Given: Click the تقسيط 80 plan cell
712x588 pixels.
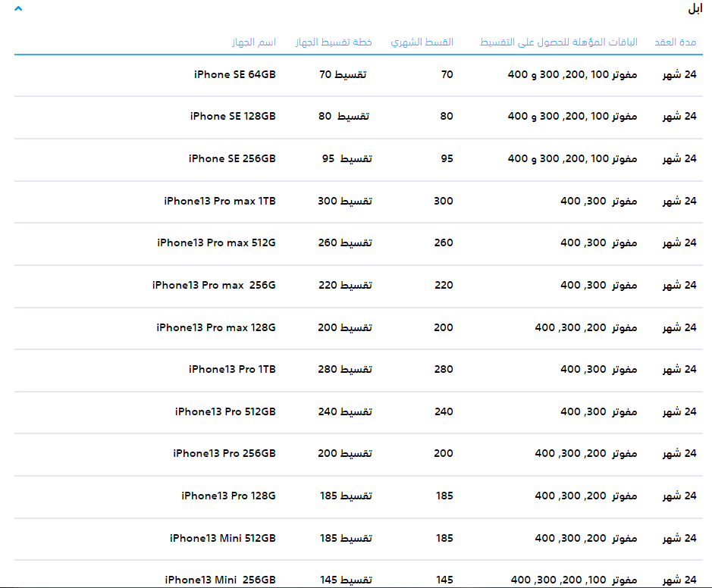Looking at the screenshot, I should (x=343, y=116).
